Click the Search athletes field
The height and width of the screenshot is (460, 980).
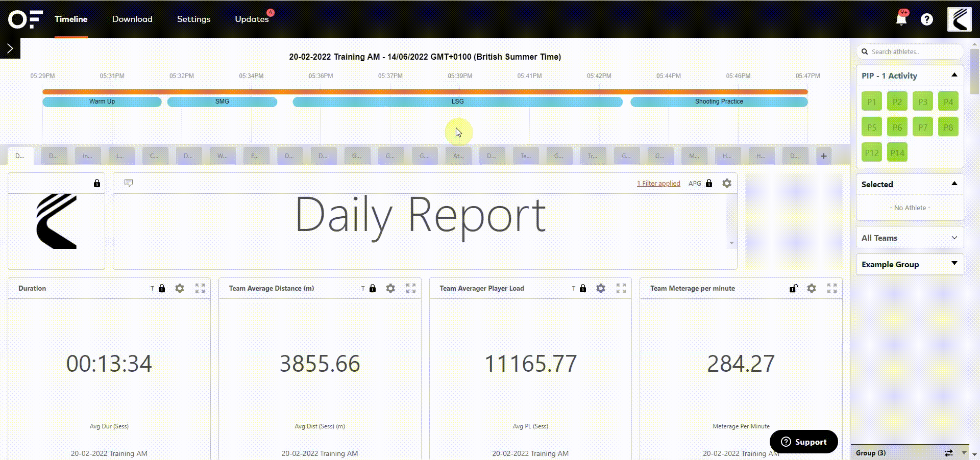pyautogui.click(x=910, y=52)
